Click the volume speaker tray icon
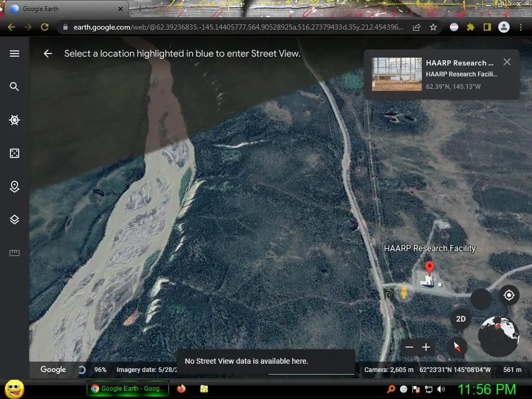Image resolution: width=532 pixels, height=399 pixels. [x=441, y=389]
